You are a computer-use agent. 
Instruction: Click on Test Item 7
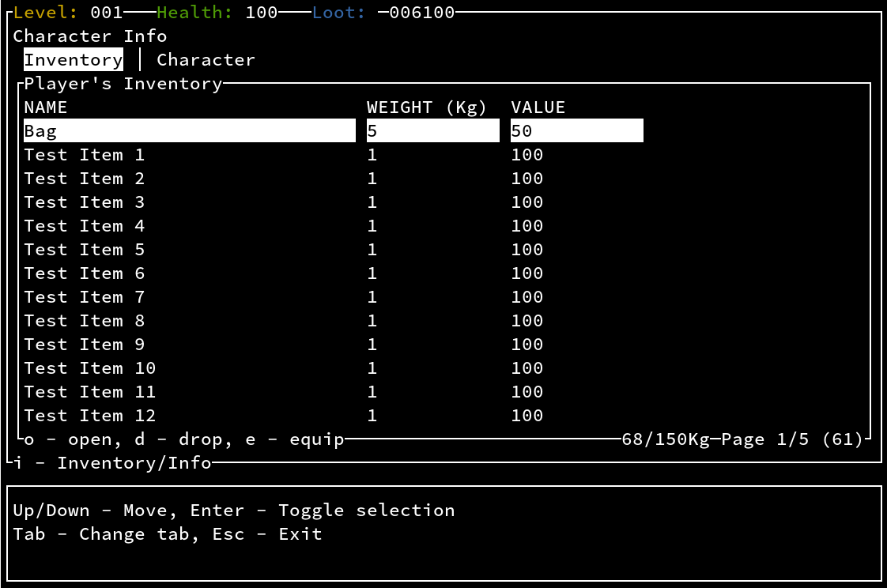tap(85, 297)
